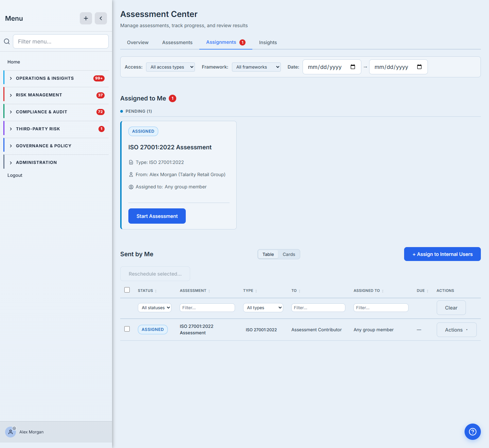This screenshot has width=489, height=448.
Task: Click the Clear filters button
Action: point(451,308)
